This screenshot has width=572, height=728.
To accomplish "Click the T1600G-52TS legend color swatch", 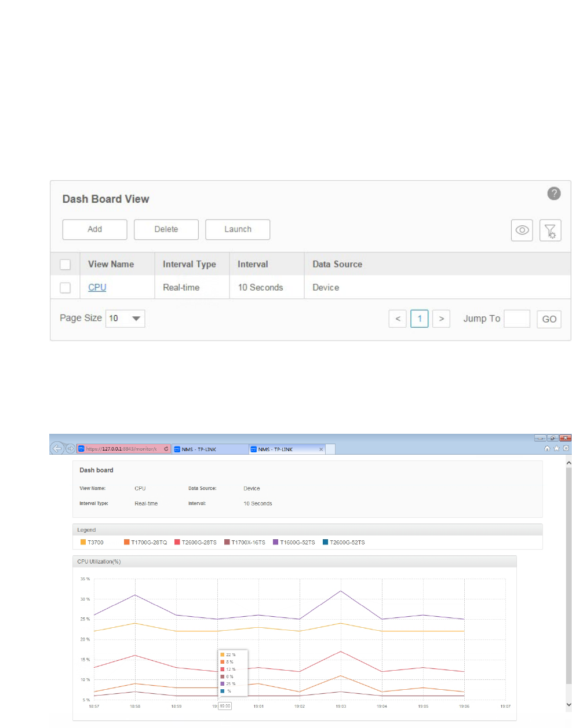I will click(x=275, y=542).
